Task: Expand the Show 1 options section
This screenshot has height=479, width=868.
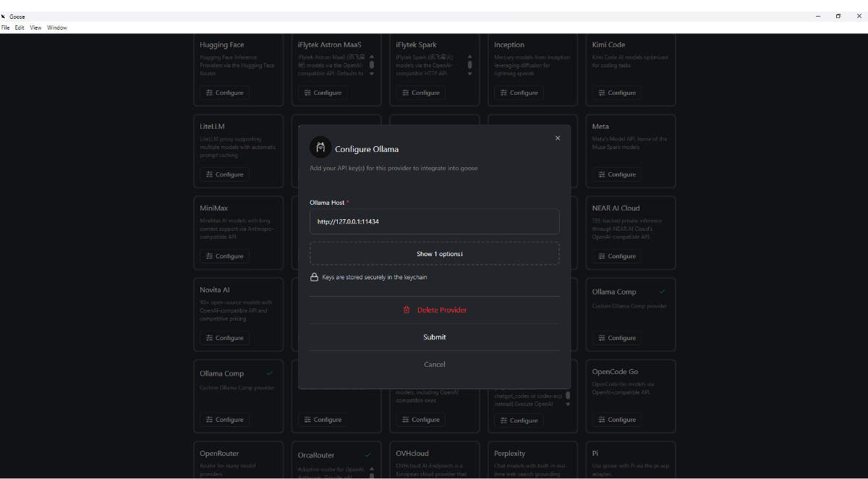Action: pos(434,254)
